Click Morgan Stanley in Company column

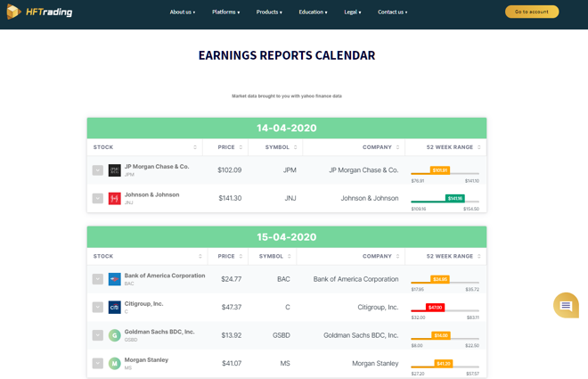(x=375, y=363)
